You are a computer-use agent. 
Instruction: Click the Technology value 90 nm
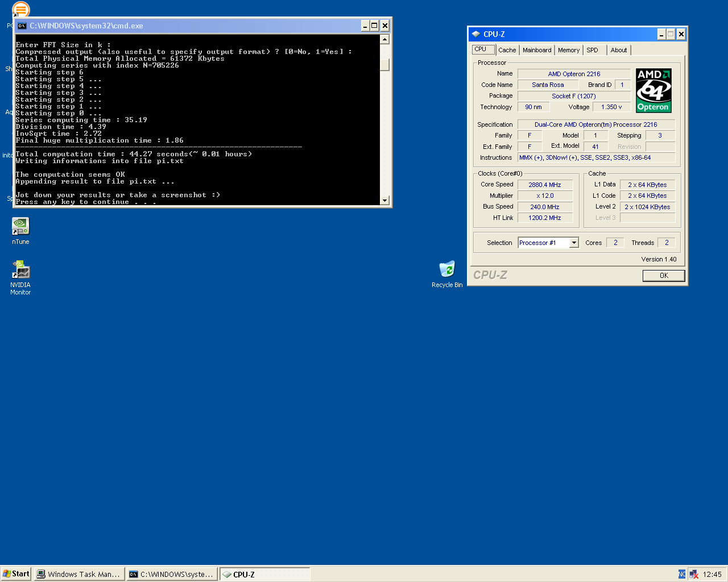[533, 107]
